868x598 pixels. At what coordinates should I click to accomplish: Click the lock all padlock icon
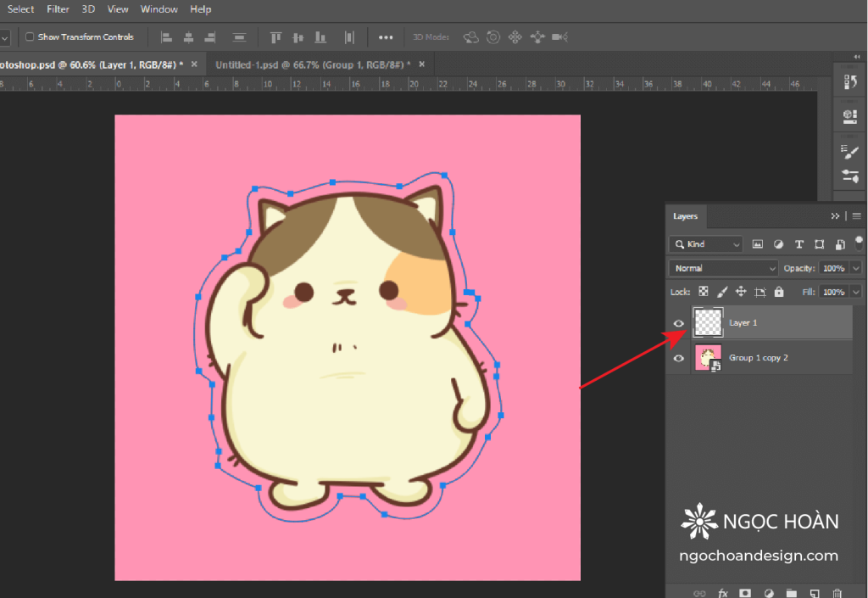pyautogui.click(x=779, y=292)
